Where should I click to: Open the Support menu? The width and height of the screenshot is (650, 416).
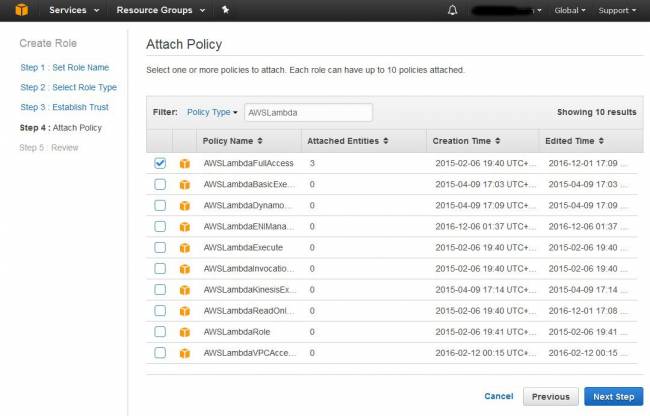pyautogui.click(x=616, y=10)
